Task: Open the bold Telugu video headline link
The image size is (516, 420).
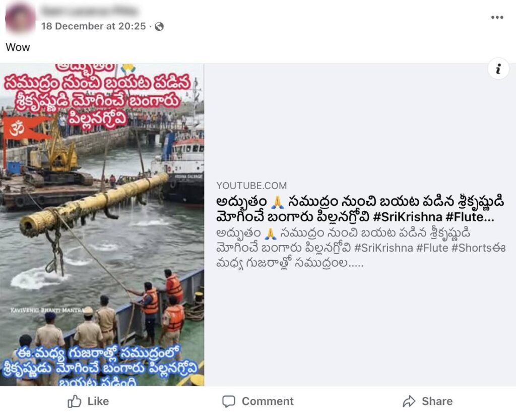Action: [360, 209]
